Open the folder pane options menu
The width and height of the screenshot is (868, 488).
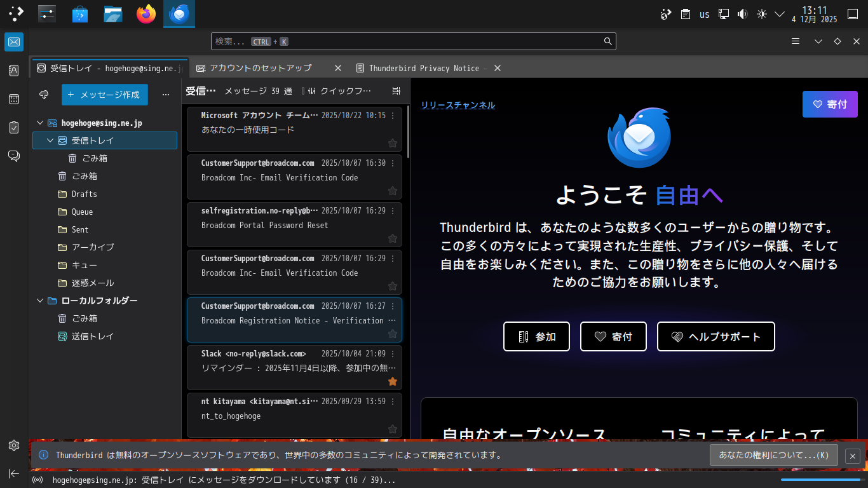[166, 95]
